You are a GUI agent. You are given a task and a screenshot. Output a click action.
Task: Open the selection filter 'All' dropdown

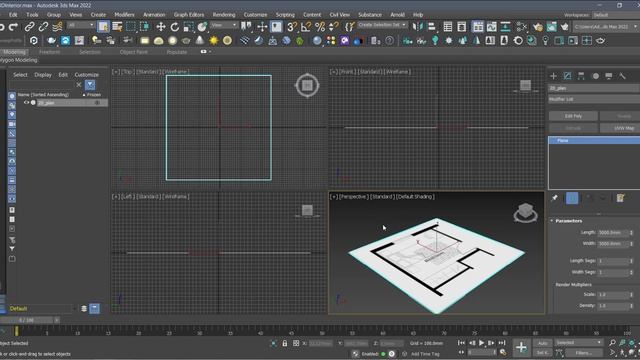81,25
